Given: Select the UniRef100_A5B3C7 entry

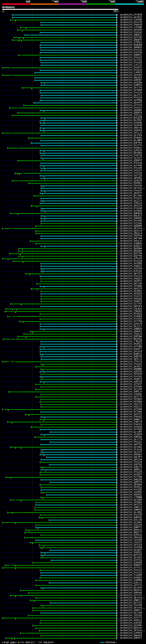Looking at the screenshot, I should pyautogui.click(x=131, y=610).
